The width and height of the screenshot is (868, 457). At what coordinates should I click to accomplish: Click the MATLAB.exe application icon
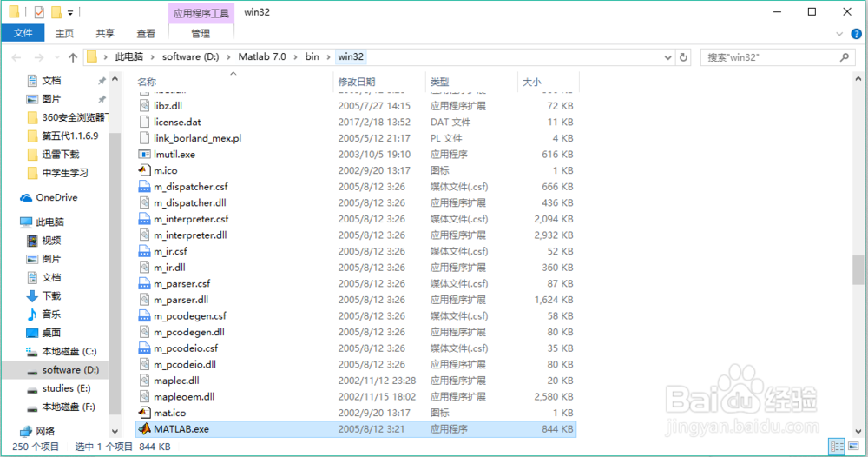[x=144, y=428]
